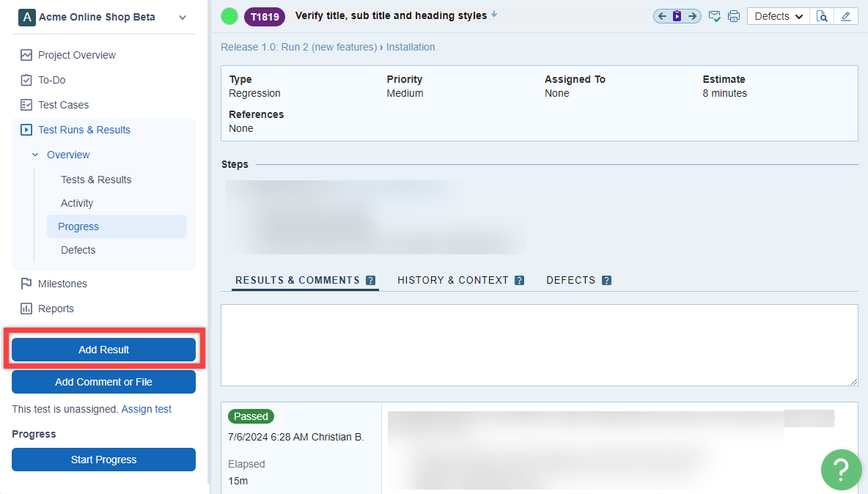Open the green help question mark button

(841, 469)
